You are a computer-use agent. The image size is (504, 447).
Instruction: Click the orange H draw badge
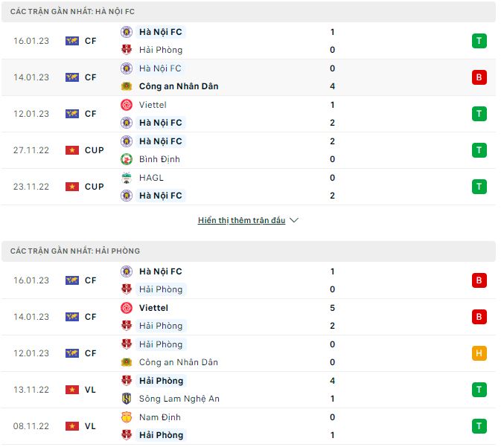[479, 353]
